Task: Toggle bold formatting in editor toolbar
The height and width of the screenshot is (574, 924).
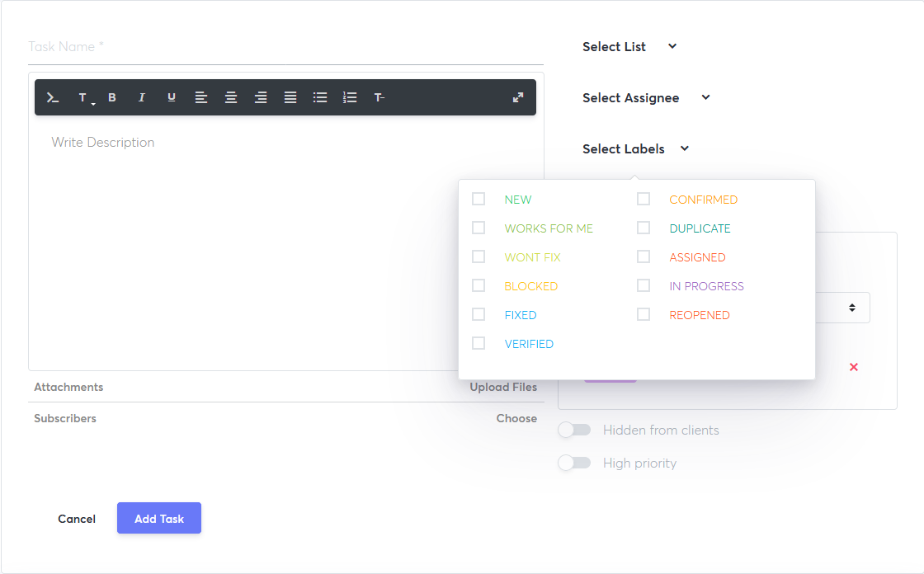Action: [112, 98]
